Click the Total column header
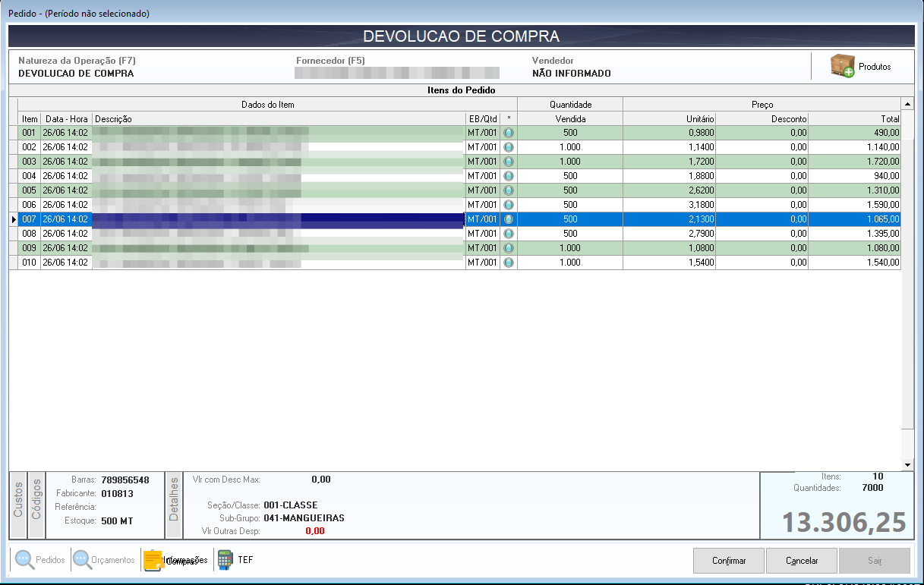The width and height of the screenshot is (924, 585). (x=855, y=119)
